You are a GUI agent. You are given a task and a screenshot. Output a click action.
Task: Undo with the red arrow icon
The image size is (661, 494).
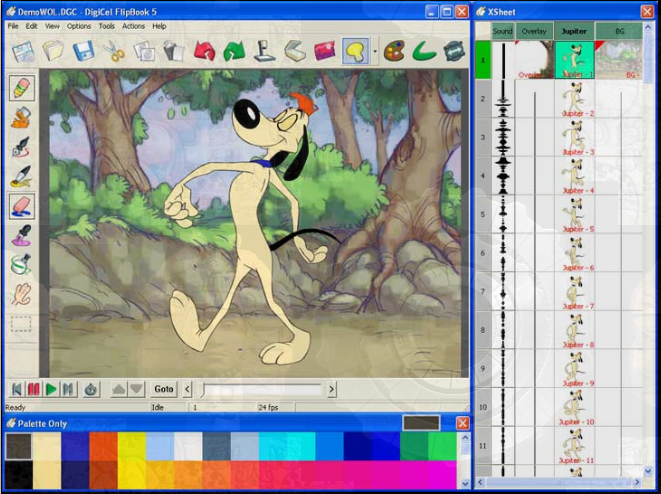tap(204, 51)
